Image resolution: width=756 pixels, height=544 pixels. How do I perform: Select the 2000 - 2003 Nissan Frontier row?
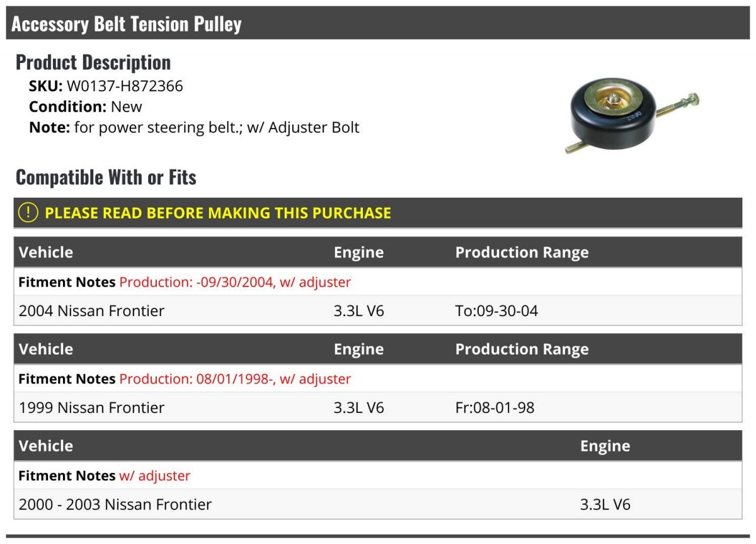pos(115,504)
